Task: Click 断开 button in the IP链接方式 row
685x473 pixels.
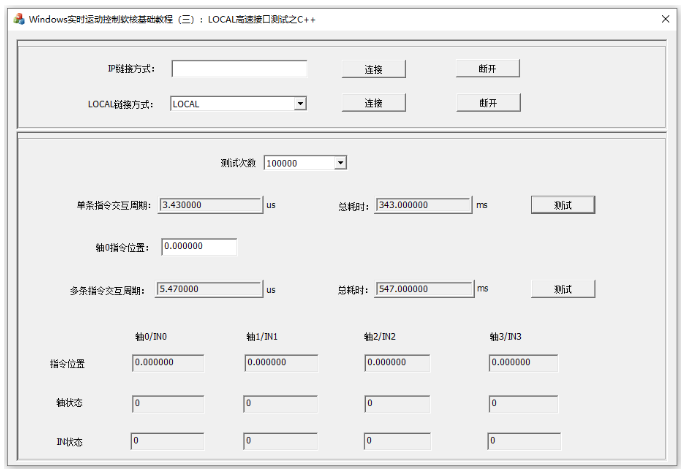Action: [488, 68]
